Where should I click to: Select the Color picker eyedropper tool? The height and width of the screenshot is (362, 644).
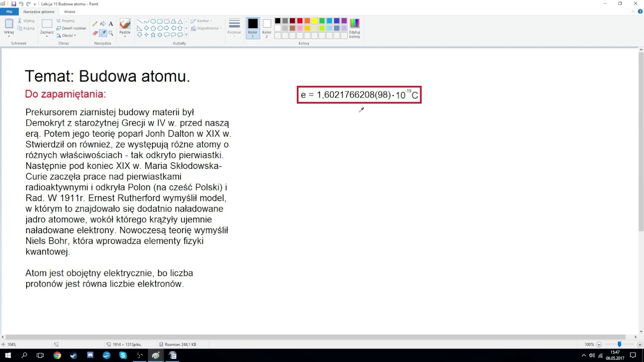pos(103,33)
